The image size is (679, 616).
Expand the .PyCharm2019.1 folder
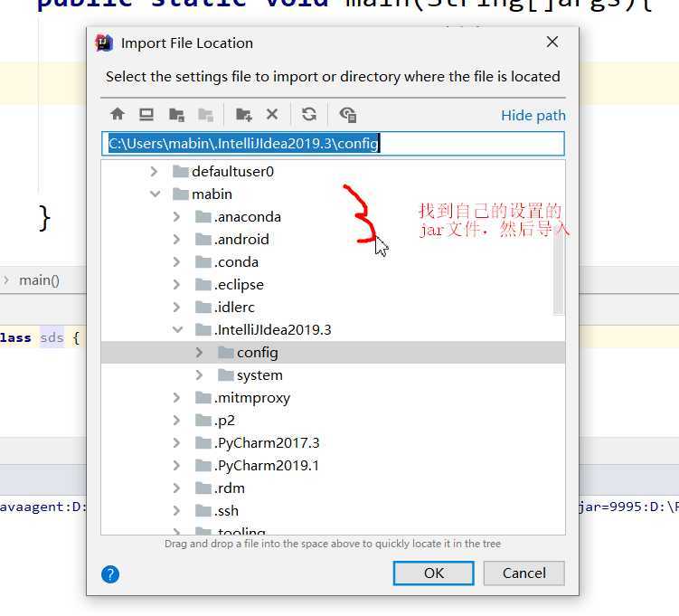pos(176,465)
